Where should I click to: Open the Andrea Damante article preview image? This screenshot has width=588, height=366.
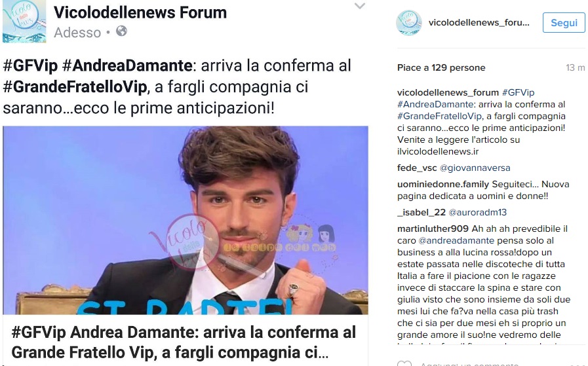pos(186,220)
